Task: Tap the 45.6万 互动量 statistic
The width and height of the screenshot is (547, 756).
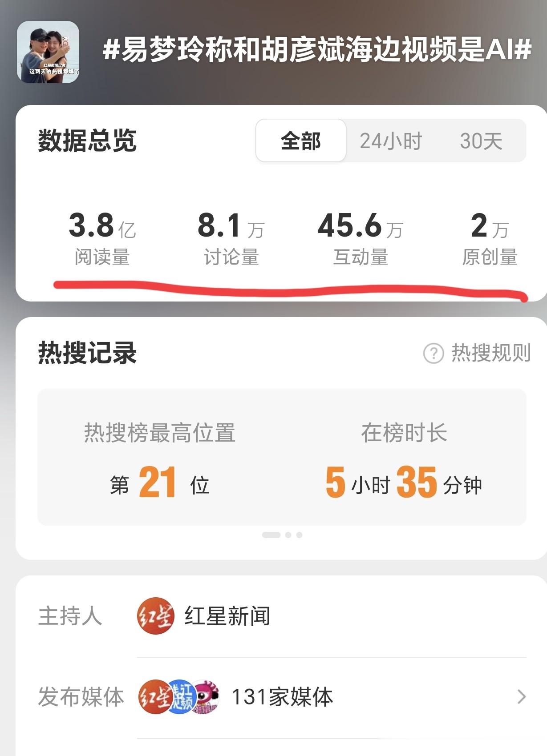Action: pos(361,238)
